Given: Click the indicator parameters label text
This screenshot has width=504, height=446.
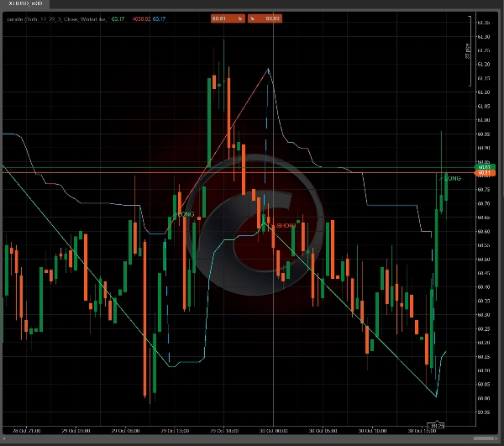Looking at the screenshot, I should pos(58,19).
